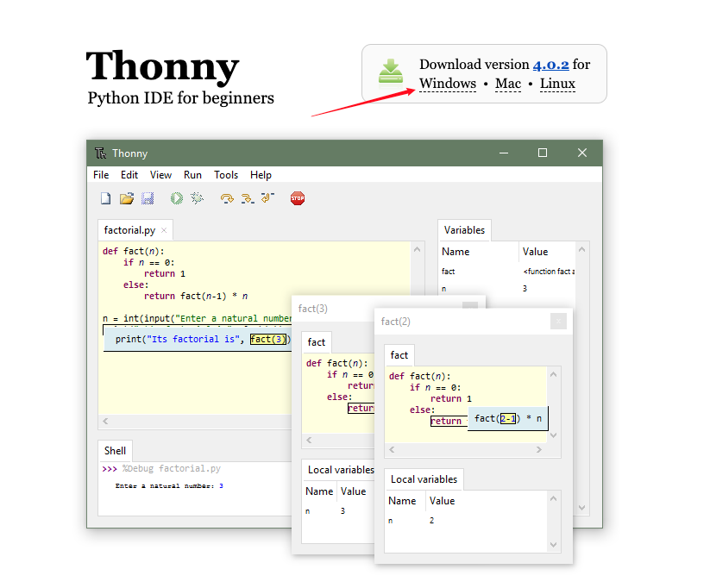Image resolution: width=710 pixels, height=588 pixels.
Task: Open the Run menu
Action: coord(192,175)
